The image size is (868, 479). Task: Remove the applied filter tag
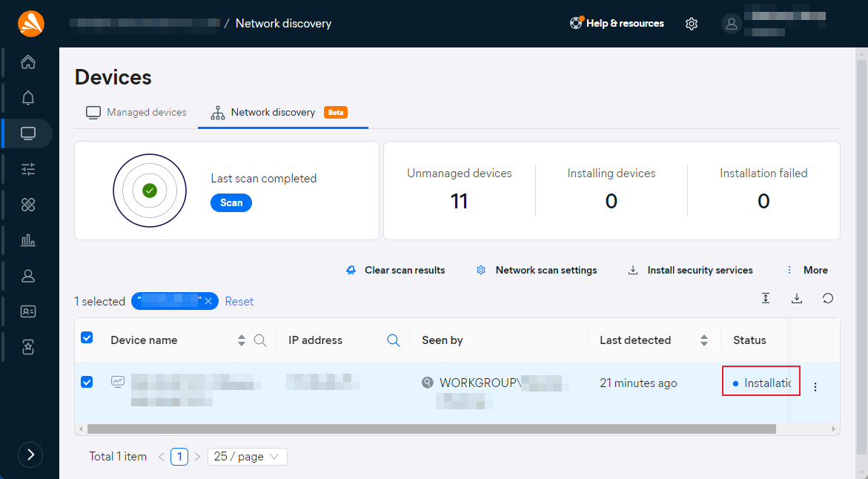click(x=208, y=301)
